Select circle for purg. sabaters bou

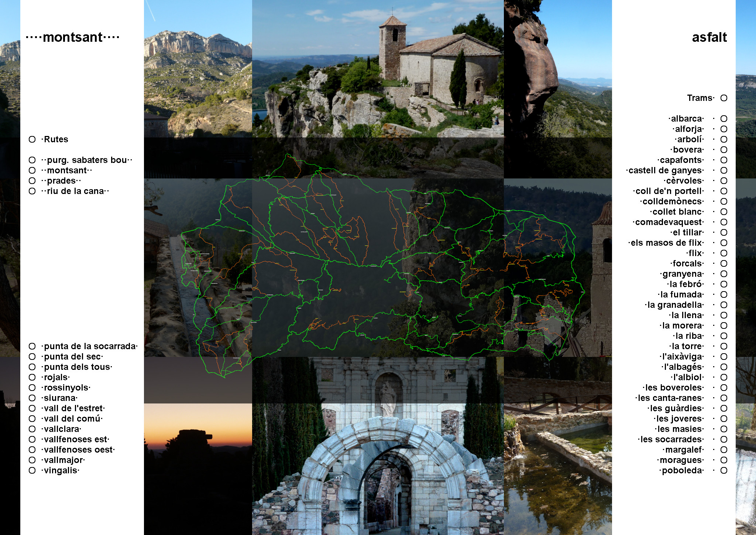pos(32,160)
